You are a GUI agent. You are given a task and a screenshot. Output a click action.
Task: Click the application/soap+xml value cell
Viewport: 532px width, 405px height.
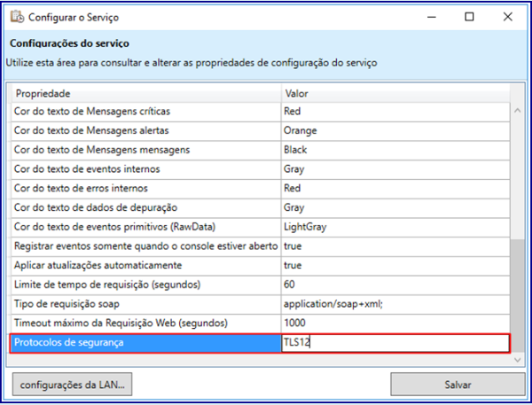[x=395, y=304]
